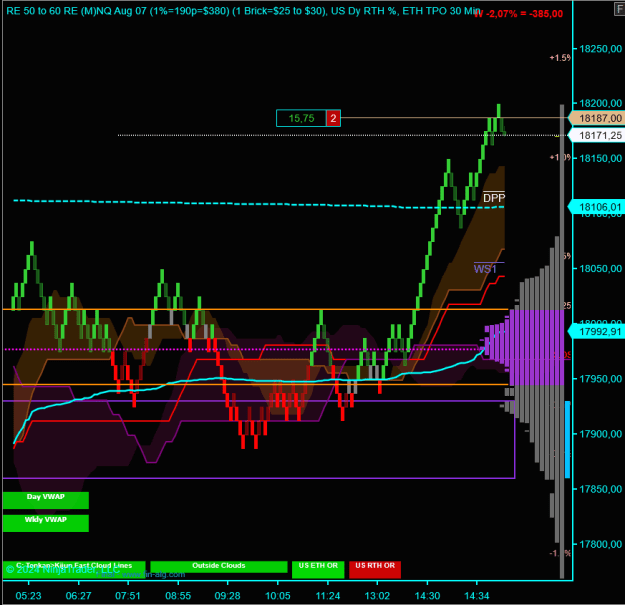The image size is (625, 605).
Task: Click the 07:51 time axis label
Action: click(x=128, y=596)
